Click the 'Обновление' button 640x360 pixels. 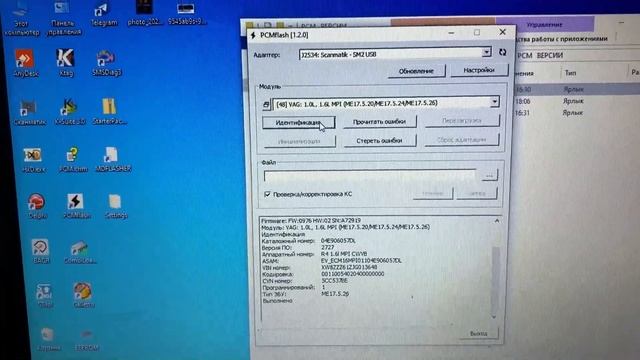coord(416,71)
